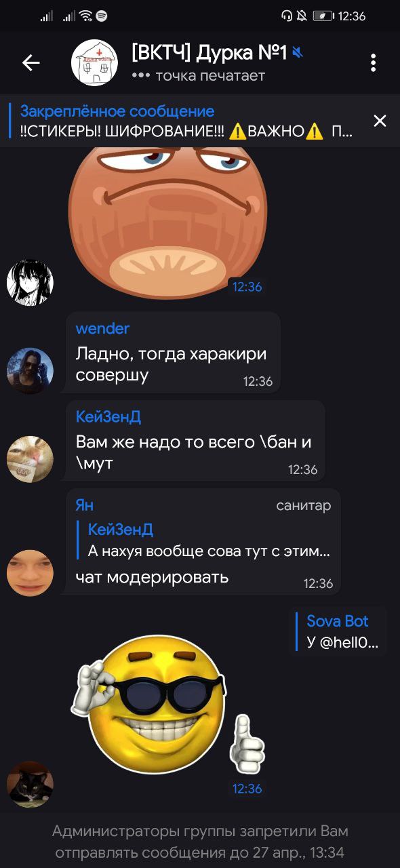Open wender's profile avatar
The height and width of the screenshot is (868, 400).
coord(30,371)
